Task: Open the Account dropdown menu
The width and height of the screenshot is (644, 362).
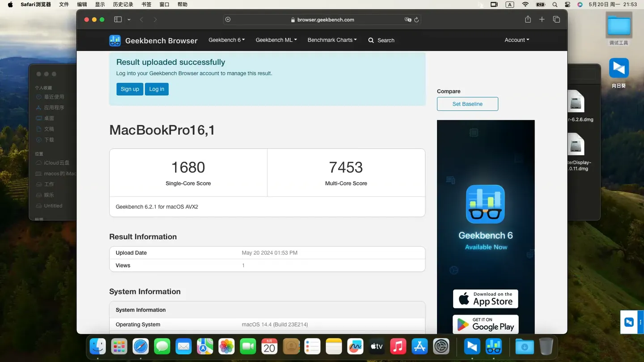Action: coord(517,40)
